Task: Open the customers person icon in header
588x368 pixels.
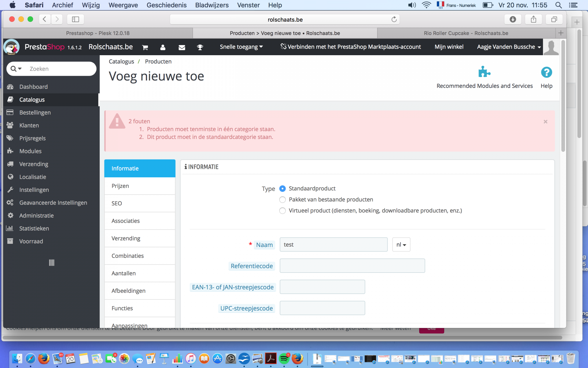Action: click(x=163, y=47)
